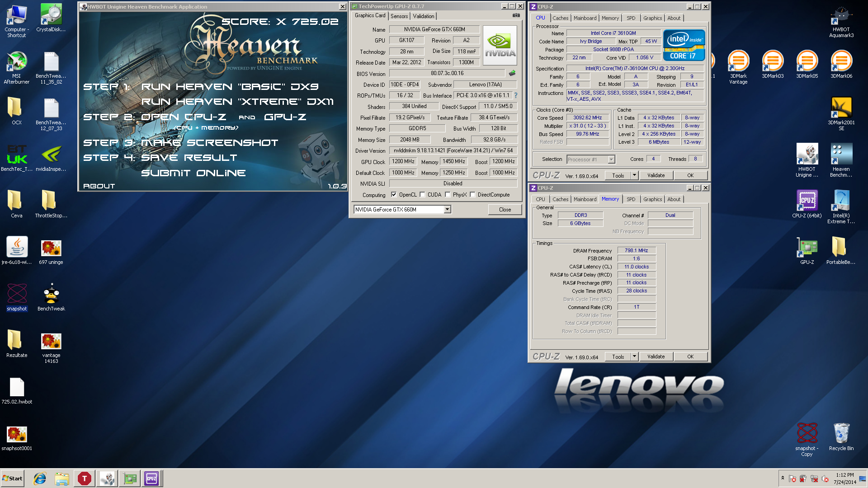Image resolution: width=868 pixels, height=488 pixels.
Task: Open 3DMark06 desktop shortcut
Action: [841, 65]
